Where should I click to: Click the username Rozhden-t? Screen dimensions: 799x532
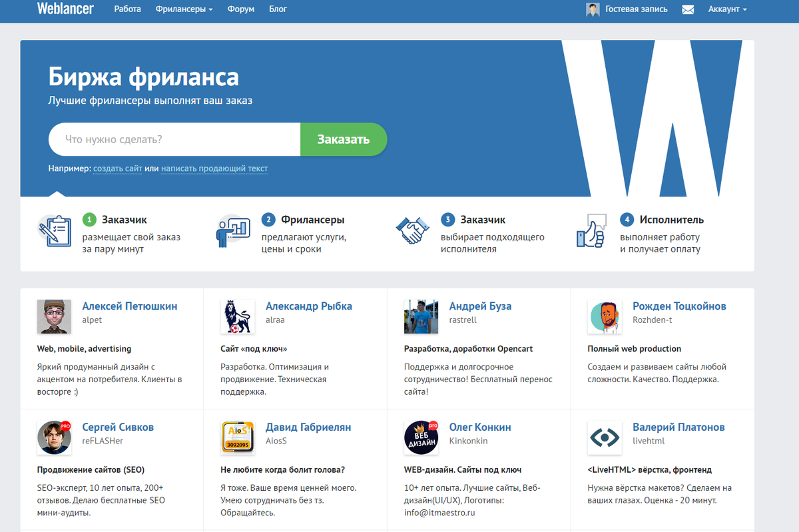653,320
